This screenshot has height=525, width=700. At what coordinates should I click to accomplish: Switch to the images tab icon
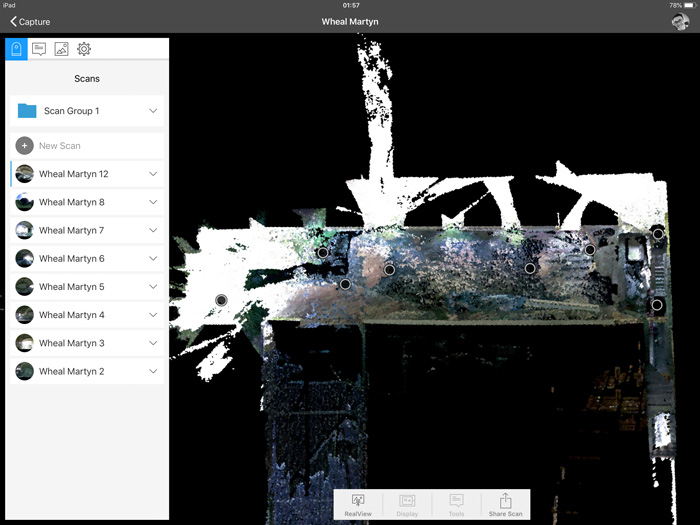tap(61, 49)
